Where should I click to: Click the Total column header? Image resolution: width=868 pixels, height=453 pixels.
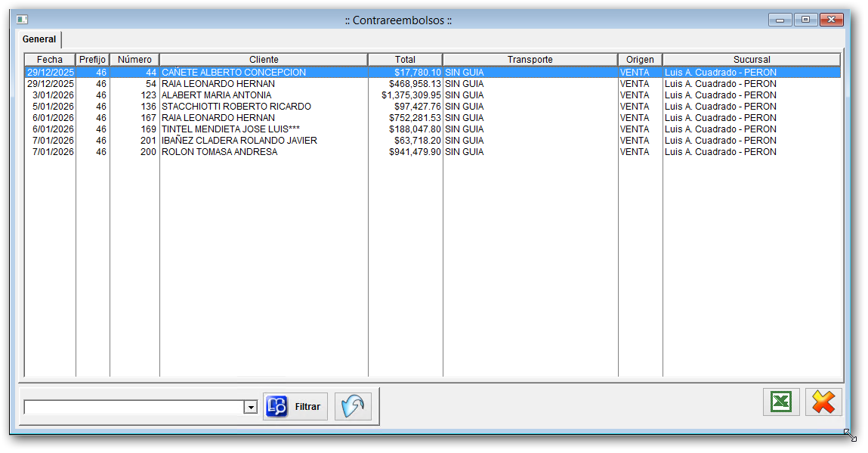[405, 60]
